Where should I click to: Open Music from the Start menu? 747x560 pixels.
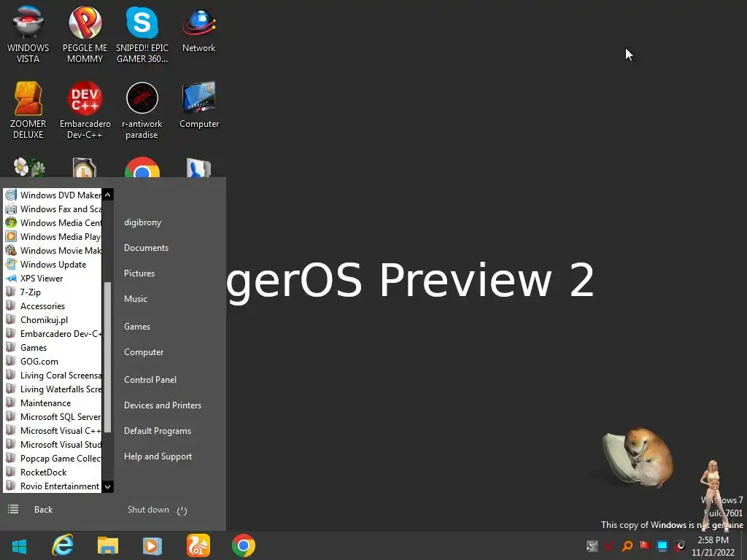(135, 299)
